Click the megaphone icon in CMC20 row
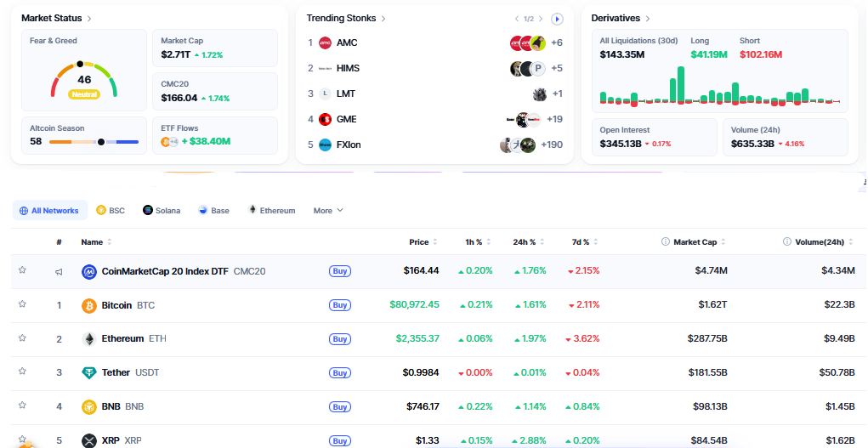The height and width of the screenshot is (448, 868). click(59, 271)
